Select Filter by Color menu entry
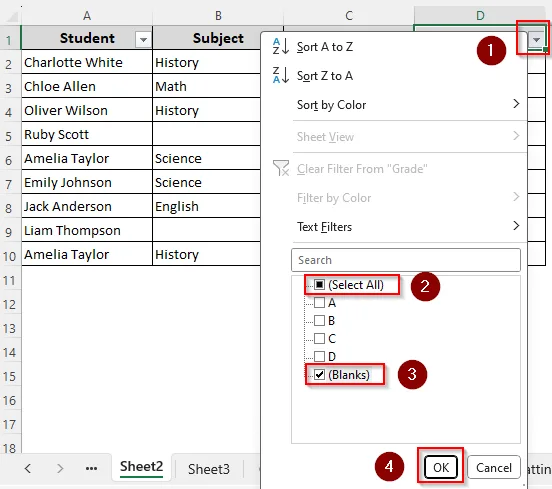This screenshot has height=489, width=552. 394,198
